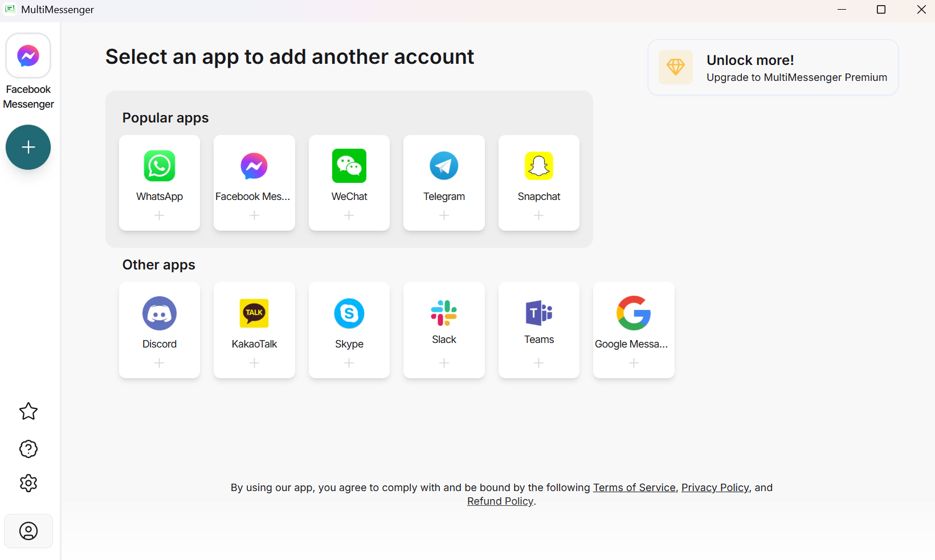Add a Skype account
Viewport: 935px width, 560px height.
(x=349, y=330)
